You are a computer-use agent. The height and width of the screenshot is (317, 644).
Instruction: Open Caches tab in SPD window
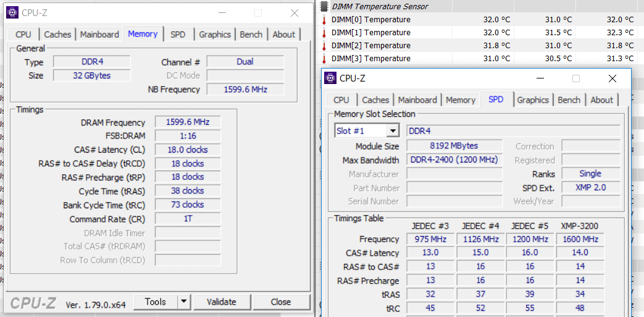tap(375, 100)
